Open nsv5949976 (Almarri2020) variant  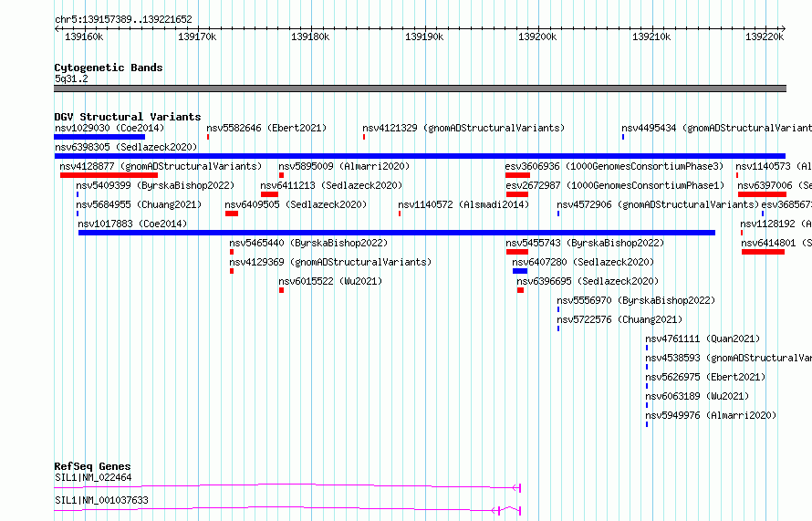[711, 415]
